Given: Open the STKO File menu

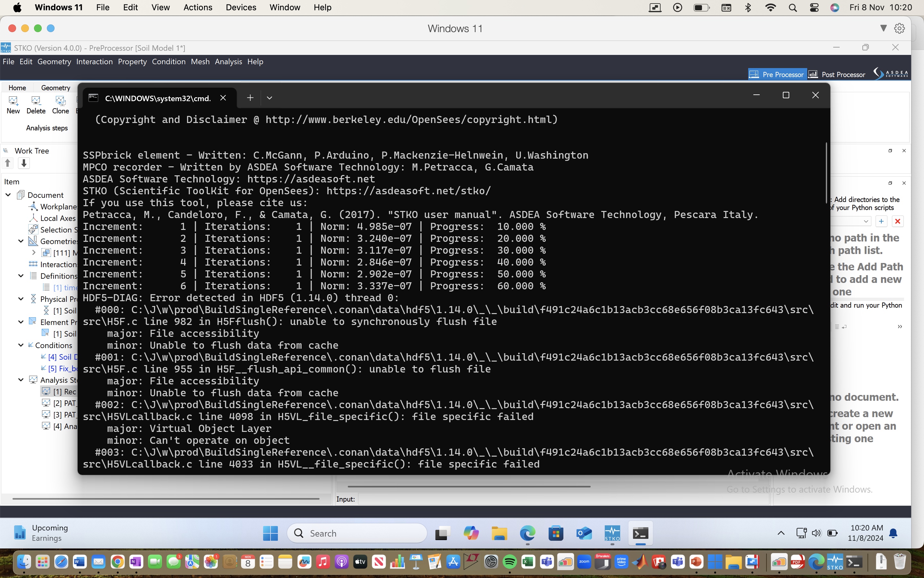Looking at the screenshot, I should (x=8, y=62).
